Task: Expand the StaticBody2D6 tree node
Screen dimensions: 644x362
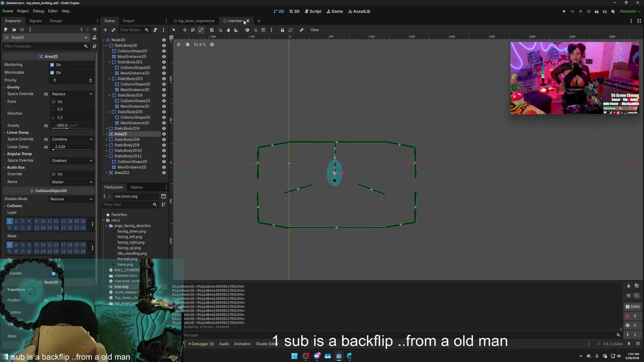Action: coord(106,128)
